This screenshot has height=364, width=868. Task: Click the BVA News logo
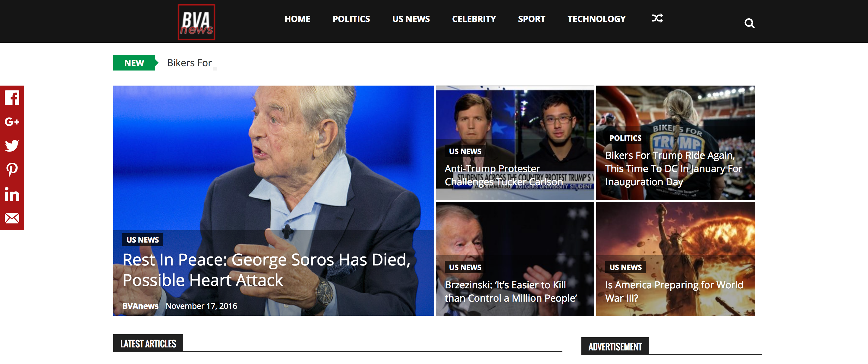196,22
